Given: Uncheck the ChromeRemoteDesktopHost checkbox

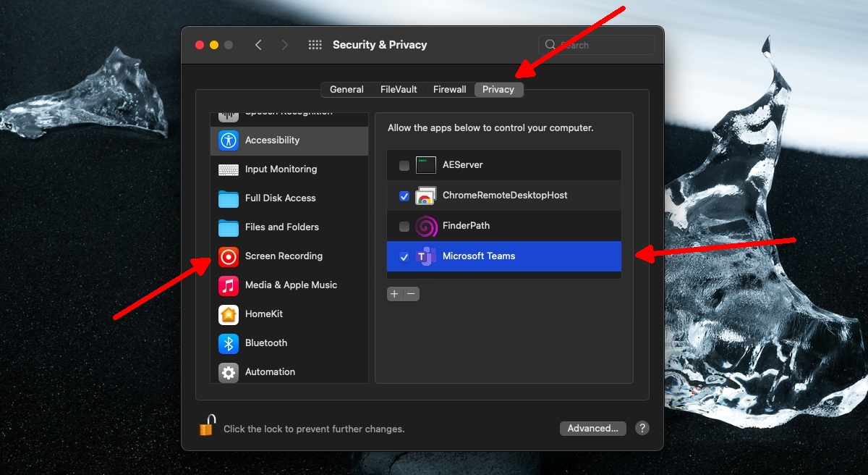Looking at the screenshot, I should point(404,196).
